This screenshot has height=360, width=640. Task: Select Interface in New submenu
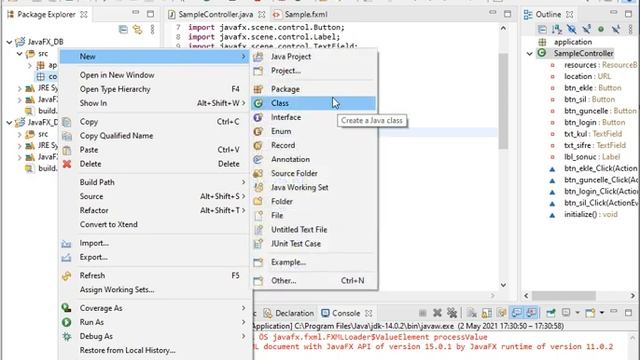[x=313, y=117]
